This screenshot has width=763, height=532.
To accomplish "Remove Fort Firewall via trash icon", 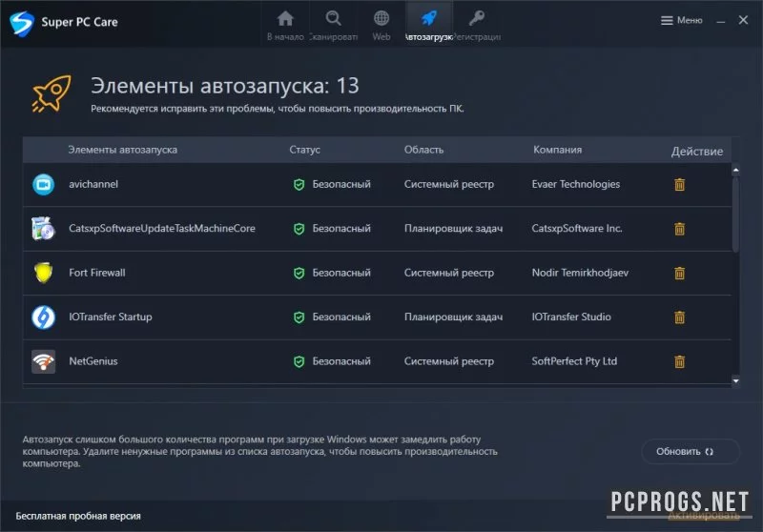I will (x=680, y=273).
